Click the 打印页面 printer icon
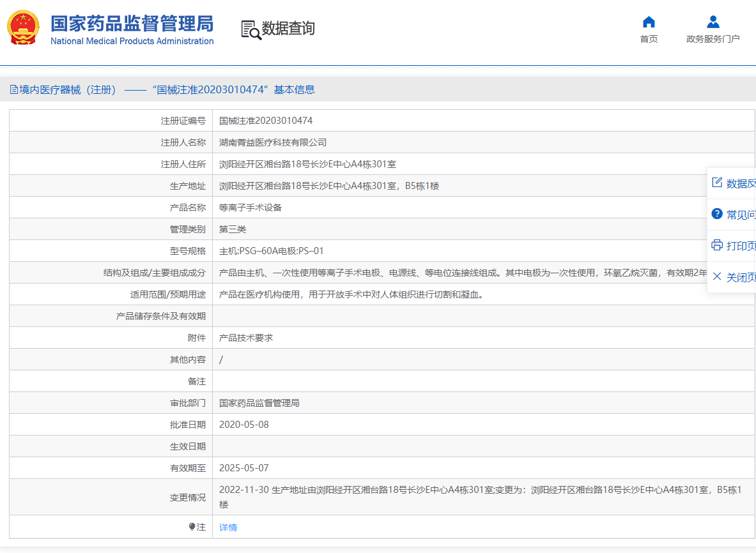The width and height of the screenshot is (756, 553). pos(717,245)
